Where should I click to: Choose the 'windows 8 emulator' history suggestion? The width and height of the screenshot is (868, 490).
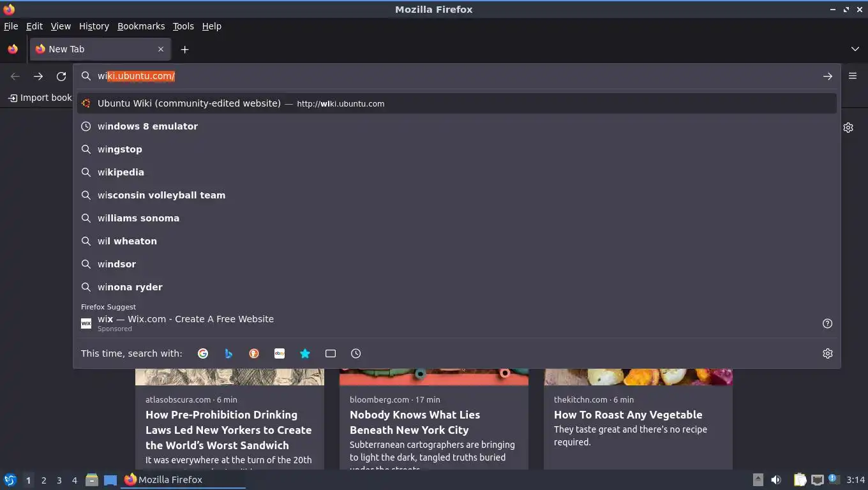coord(457,126)
